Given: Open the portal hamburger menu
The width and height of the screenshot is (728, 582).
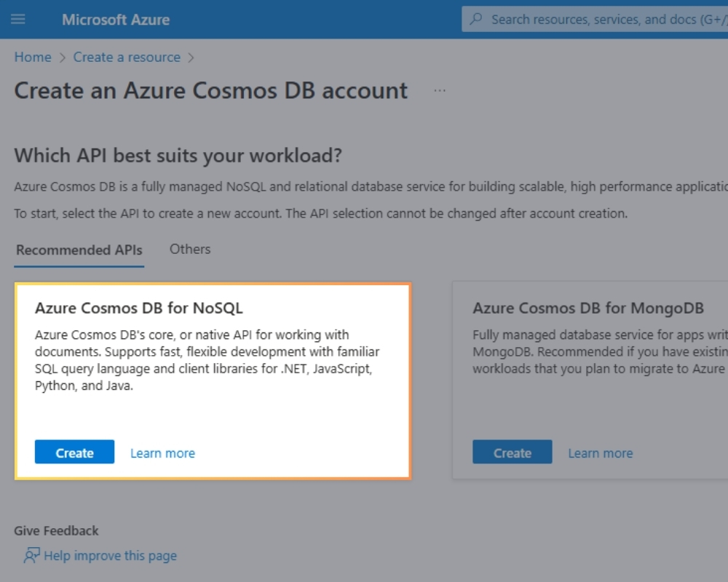Looking at the screenshot, I should [x=17, y=20].
